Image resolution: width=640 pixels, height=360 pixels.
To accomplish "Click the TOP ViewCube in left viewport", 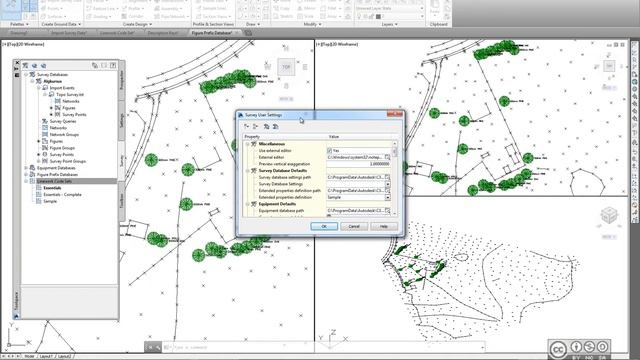I will click(x=286, y=67).
